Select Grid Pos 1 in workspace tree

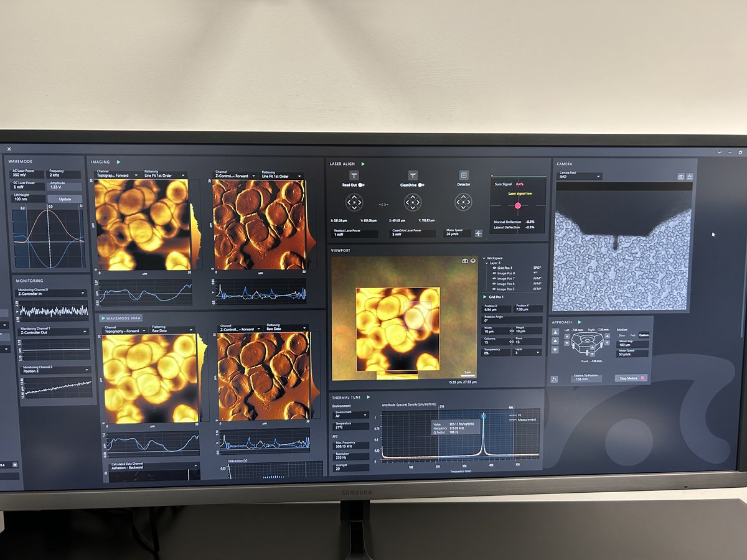click(x=505, y=268)
